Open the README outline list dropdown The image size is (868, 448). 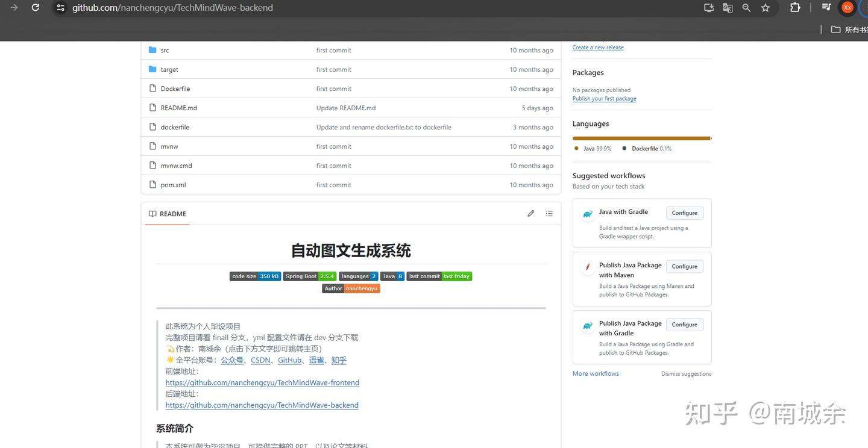549,213
